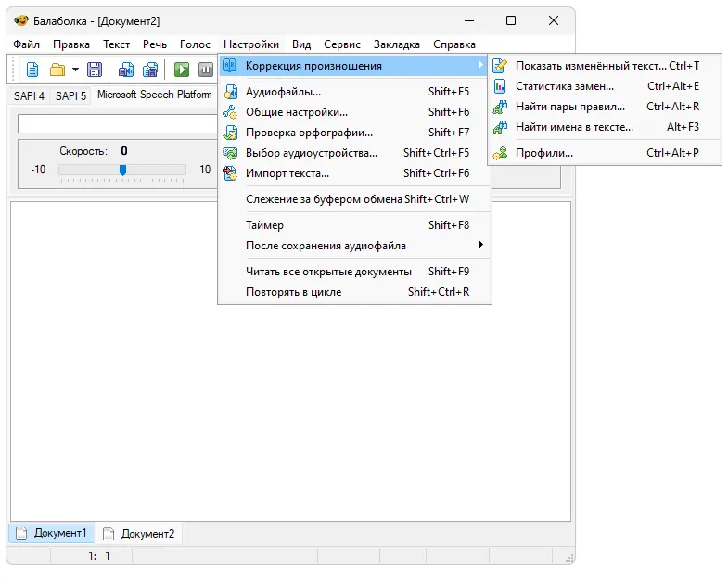Switch to Microsoft Speech Platform tab
728x584 pixels.
coord(154,95)
